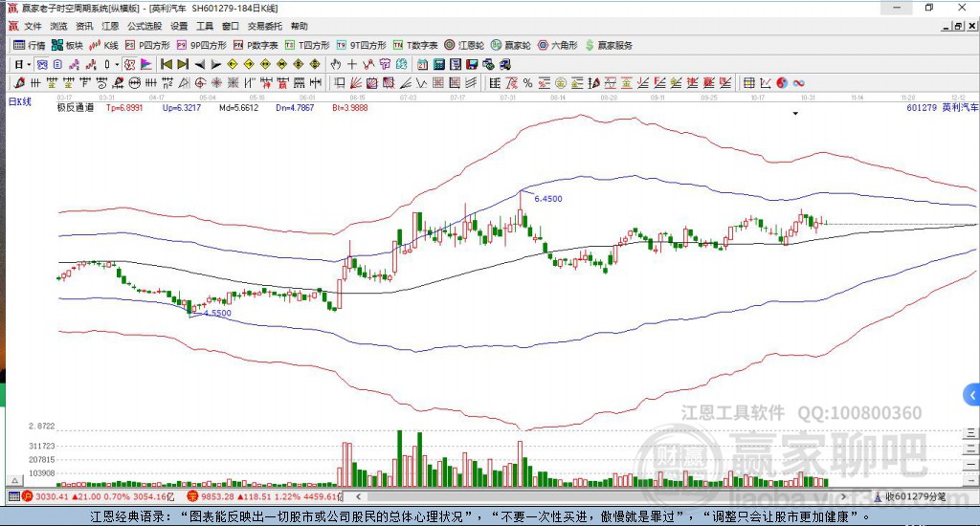Click the black left arrow icon
This screenshot has width=980, height=526.
[199, 64]
